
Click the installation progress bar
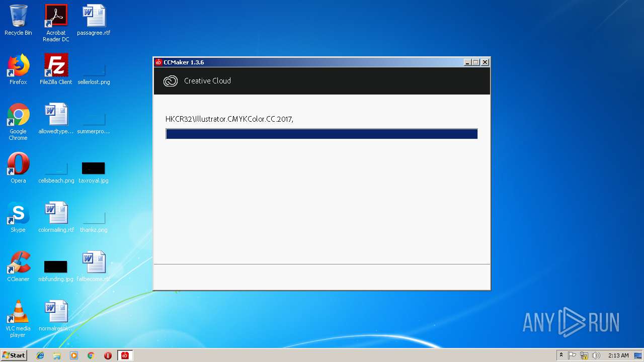(321, 134)
